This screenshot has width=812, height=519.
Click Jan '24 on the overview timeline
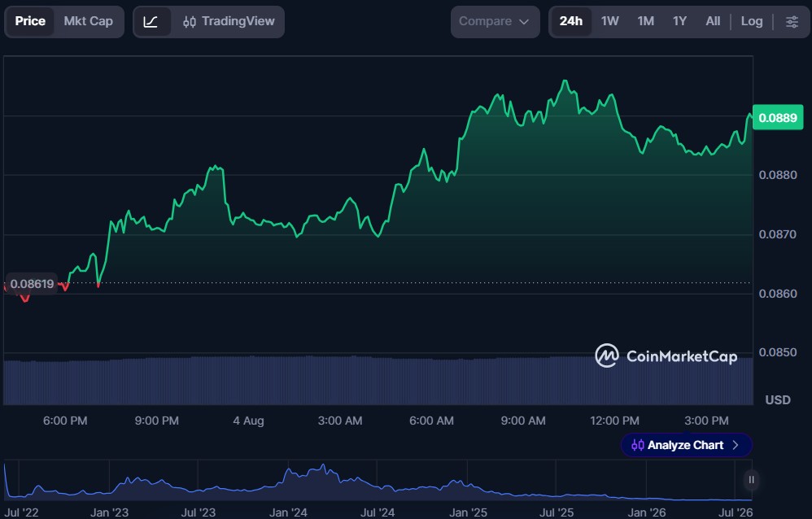[289, 512]
